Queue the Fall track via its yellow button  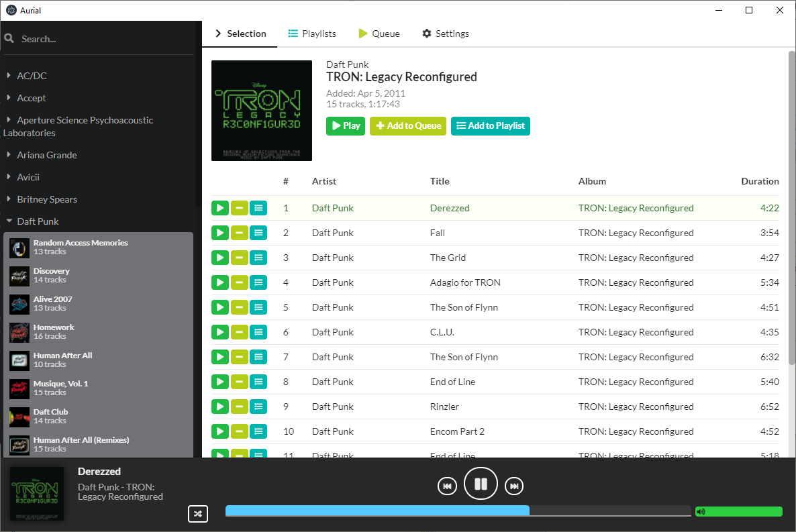pyautogui.click(x=239, y=233)
